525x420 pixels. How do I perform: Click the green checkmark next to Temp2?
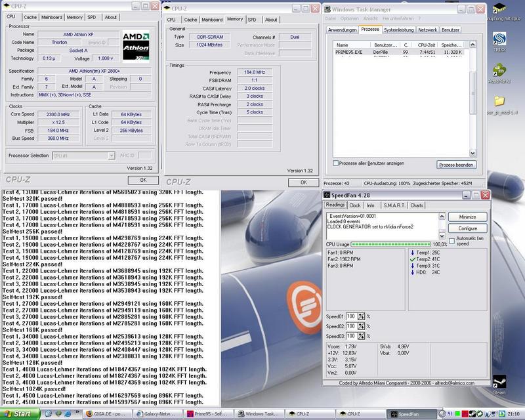point(413,259)
